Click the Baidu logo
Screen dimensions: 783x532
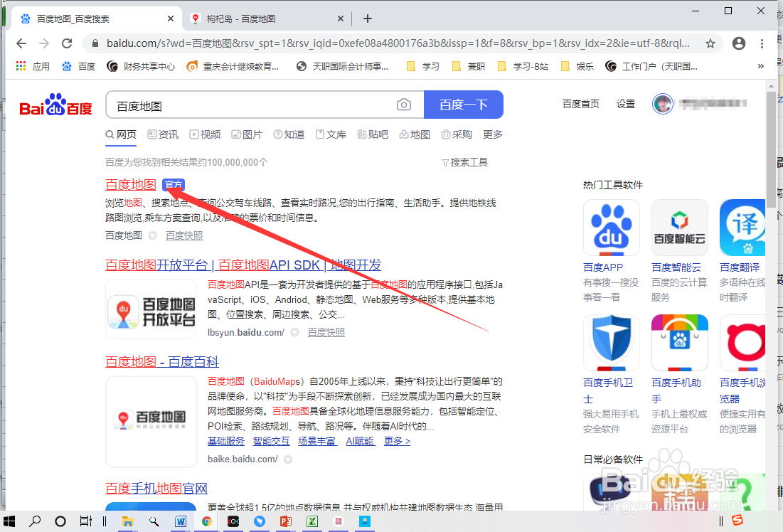tap(55, 105)
